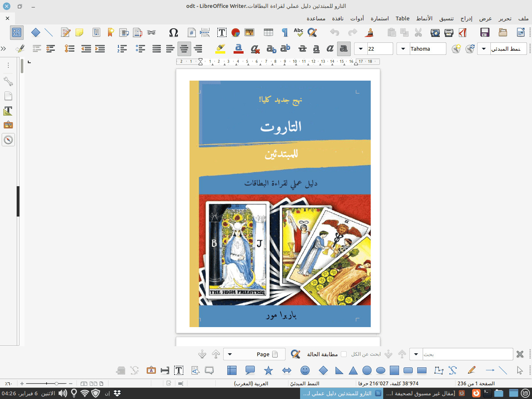Run the Abc spelling check
The height and width of the screenshot is (399, 532).
pos(298,32)
